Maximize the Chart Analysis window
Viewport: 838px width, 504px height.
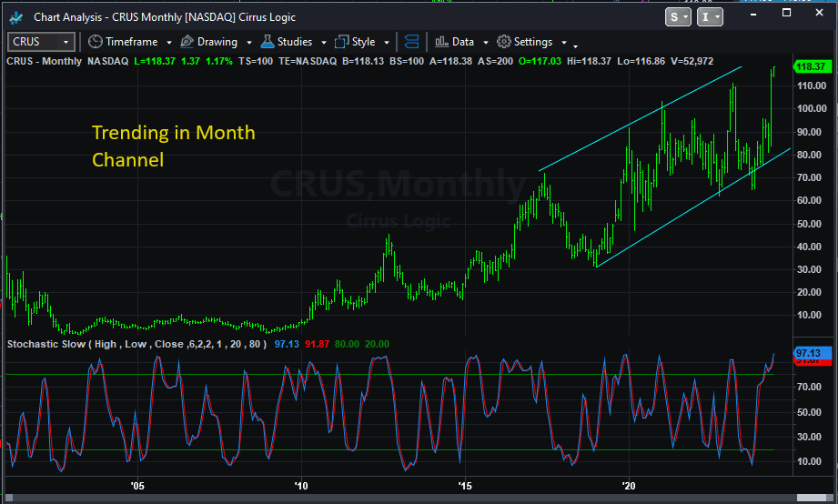click(786, 13)
